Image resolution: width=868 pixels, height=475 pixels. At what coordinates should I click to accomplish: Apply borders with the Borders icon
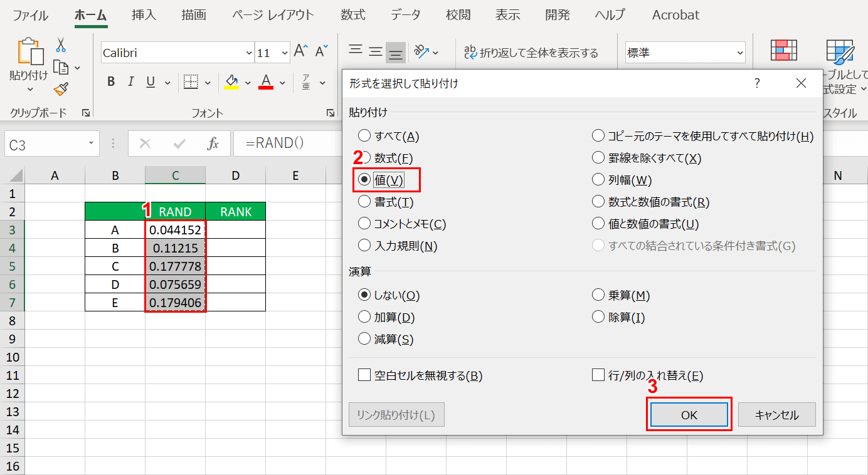pyautogui.click(x=191, y=81)
